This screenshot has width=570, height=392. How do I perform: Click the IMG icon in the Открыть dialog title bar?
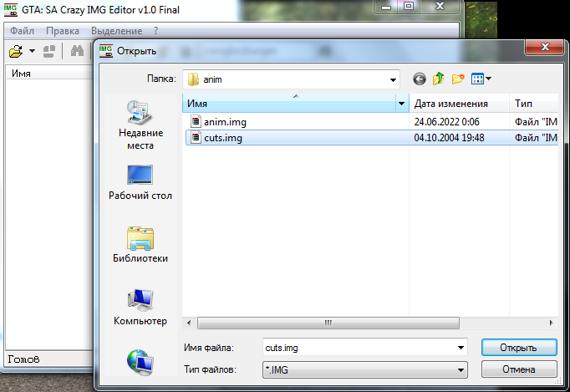point(106,51)
